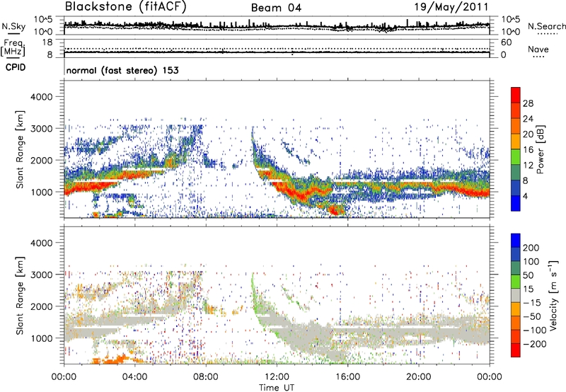Image resolution: width=566 pixels, height=392 pixels.
Task: Click the "Nave" legend label
Action: 538,49
